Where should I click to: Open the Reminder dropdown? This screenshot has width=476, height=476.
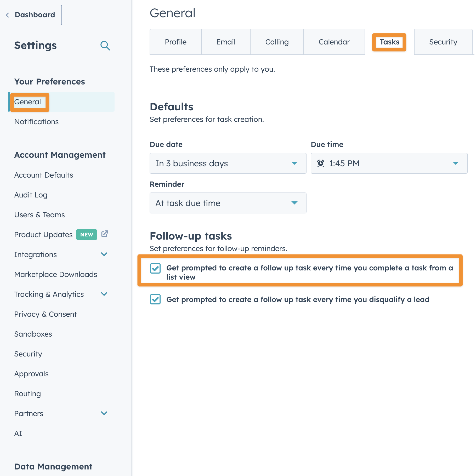coord(228,203)
